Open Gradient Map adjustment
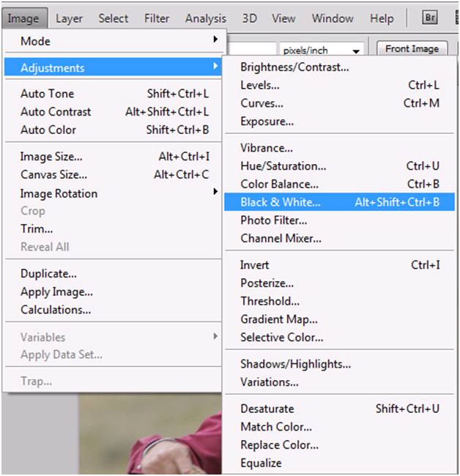 (339, 319)
